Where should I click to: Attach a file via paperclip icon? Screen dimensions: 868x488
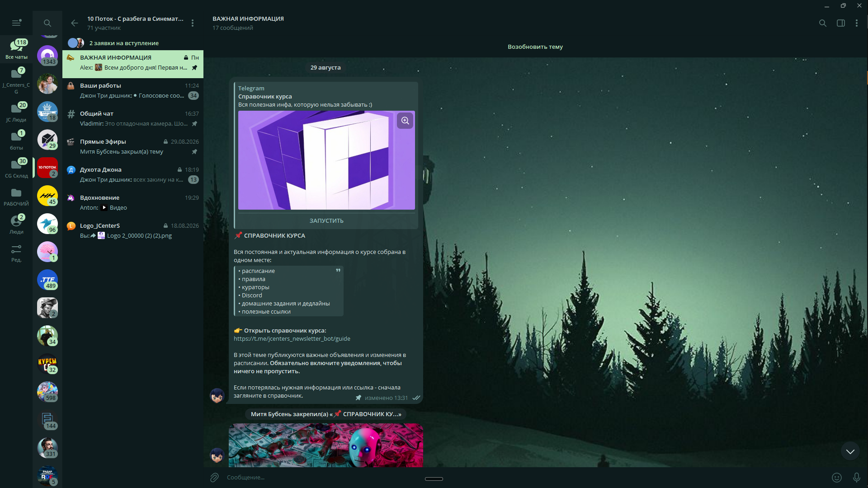point(214,477)
